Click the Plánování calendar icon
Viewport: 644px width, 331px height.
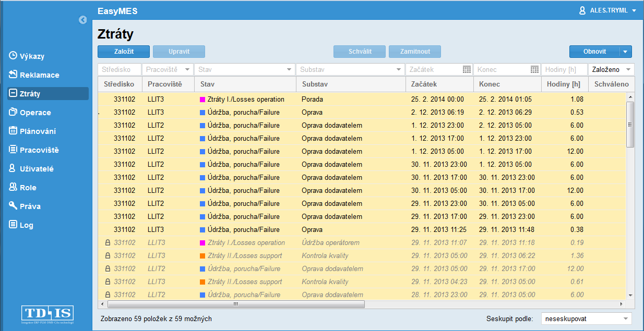(14, 131)
